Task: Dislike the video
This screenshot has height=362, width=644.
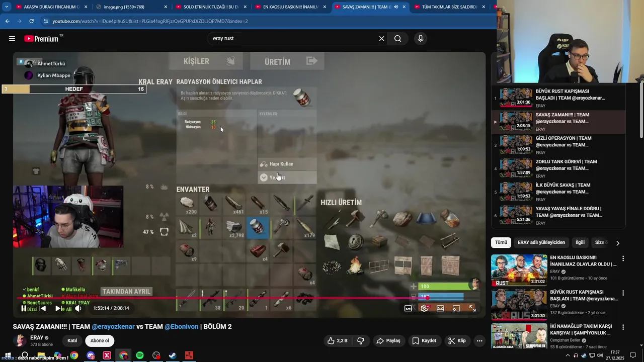Action: (x=361, y=340)
